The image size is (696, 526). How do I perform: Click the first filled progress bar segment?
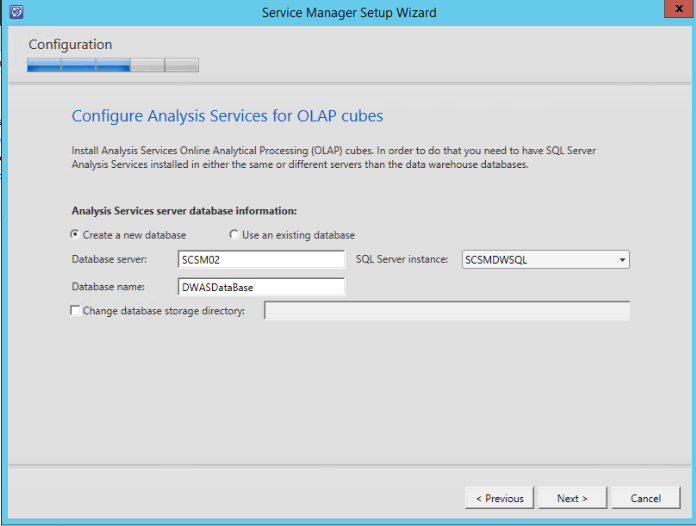pos(44,66)
